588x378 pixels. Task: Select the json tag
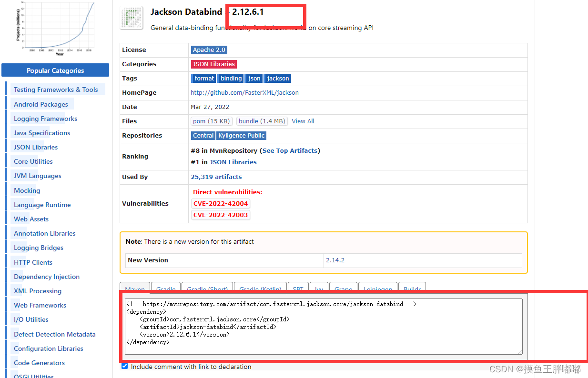click(x=254, y=79)
